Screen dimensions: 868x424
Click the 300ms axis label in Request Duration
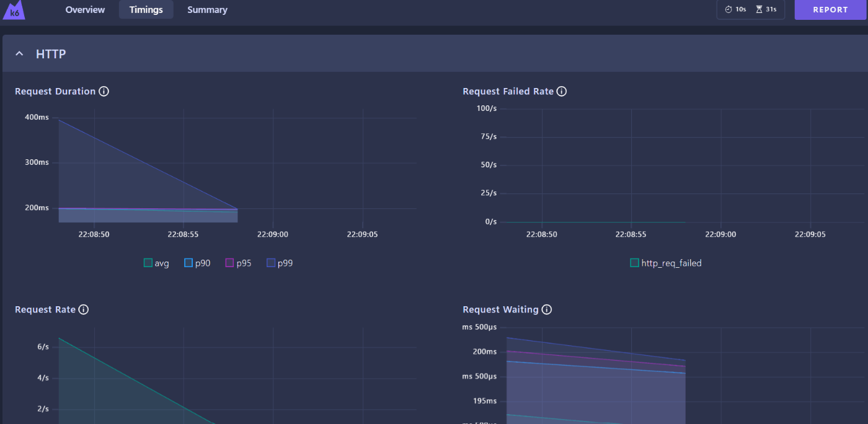tap(37, 162)
